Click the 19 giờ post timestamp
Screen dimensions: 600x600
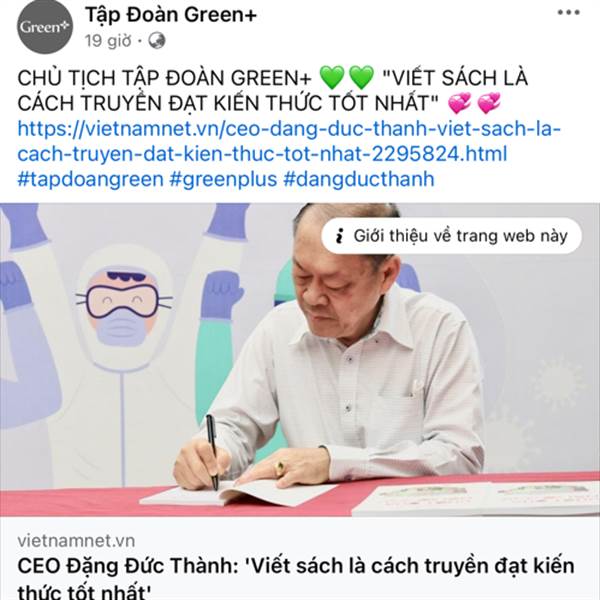108,41
